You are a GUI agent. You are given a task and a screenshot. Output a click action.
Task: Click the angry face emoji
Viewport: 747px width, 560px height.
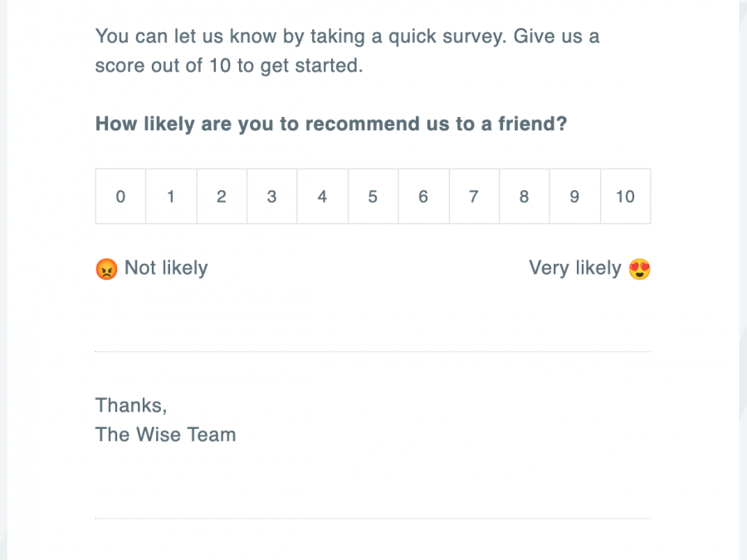click(106, 269)
